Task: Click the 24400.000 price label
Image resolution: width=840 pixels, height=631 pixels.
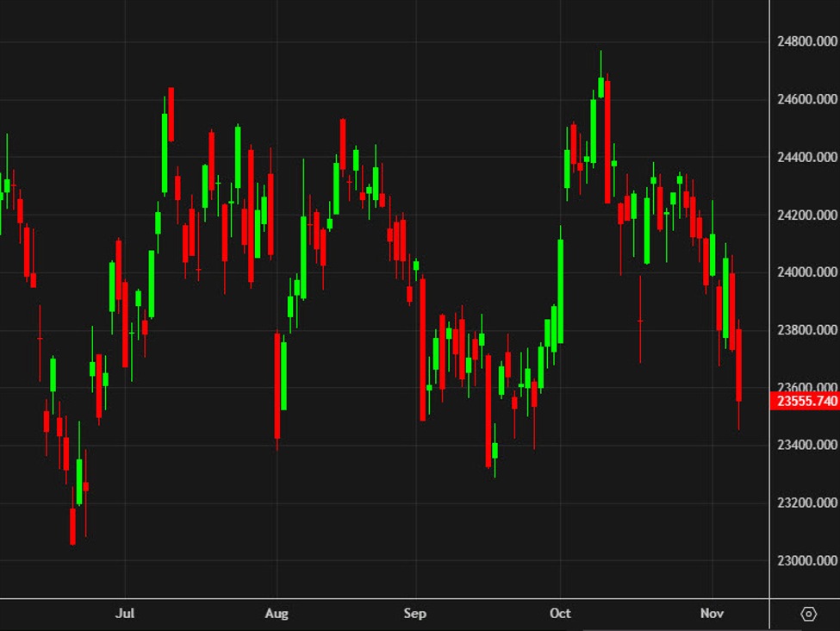Action: [x=805, y=155]
